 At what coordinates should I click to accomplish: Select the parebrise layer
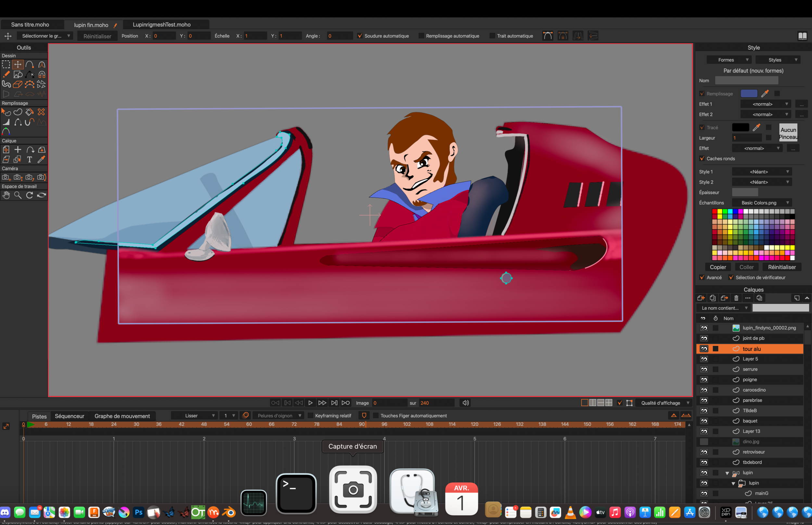(x=752, y=400)
